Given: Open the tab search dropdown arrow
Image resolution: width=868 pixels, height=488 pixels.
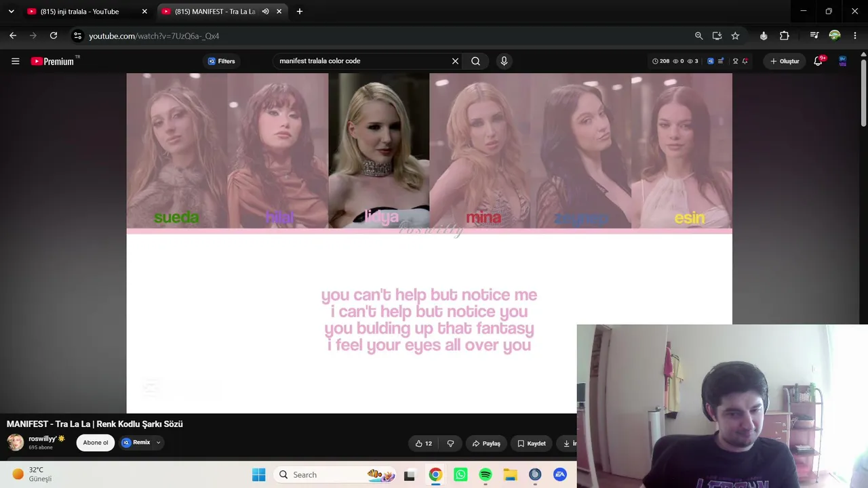Looking at the screenshot, I should pos(11,12).
